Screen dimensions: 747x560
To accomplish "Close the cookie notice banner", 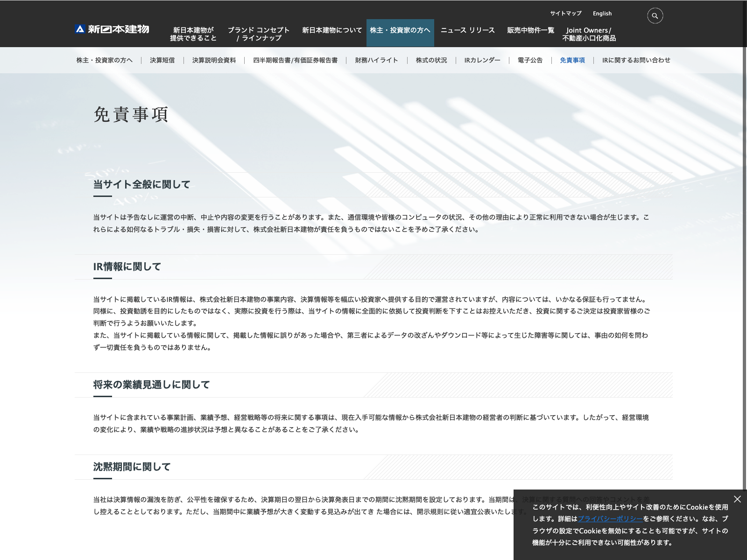I will 737,499.
